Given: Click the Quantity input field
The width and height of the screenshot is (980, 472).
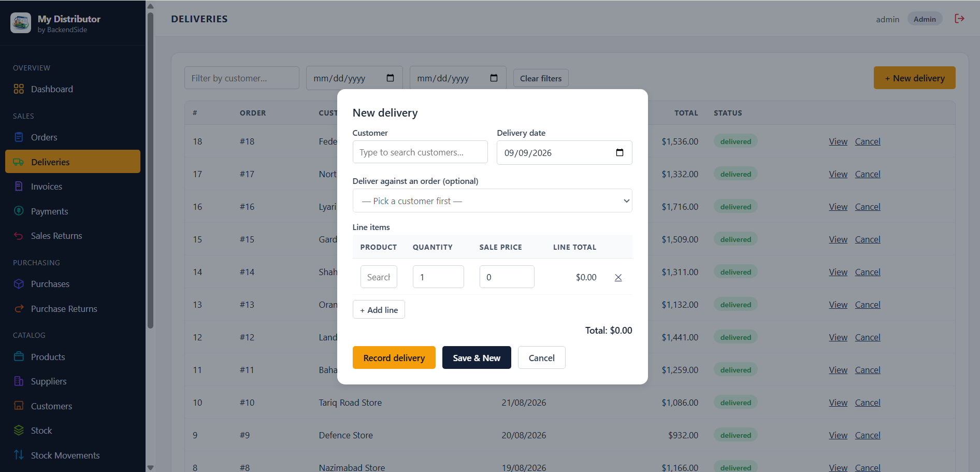Looking at the screenshot, I should (438, 277).
